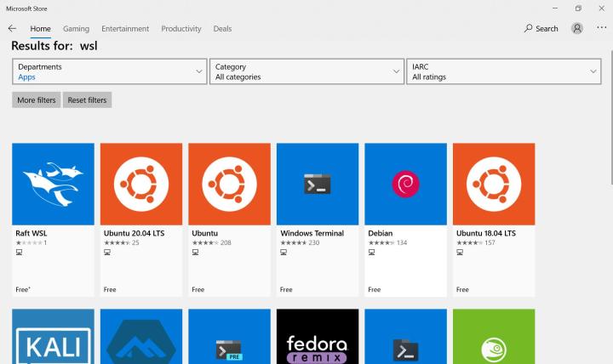Click the Results for: wsl heading
The width and height of the screenshot is (613, 364).
point(54,46)
